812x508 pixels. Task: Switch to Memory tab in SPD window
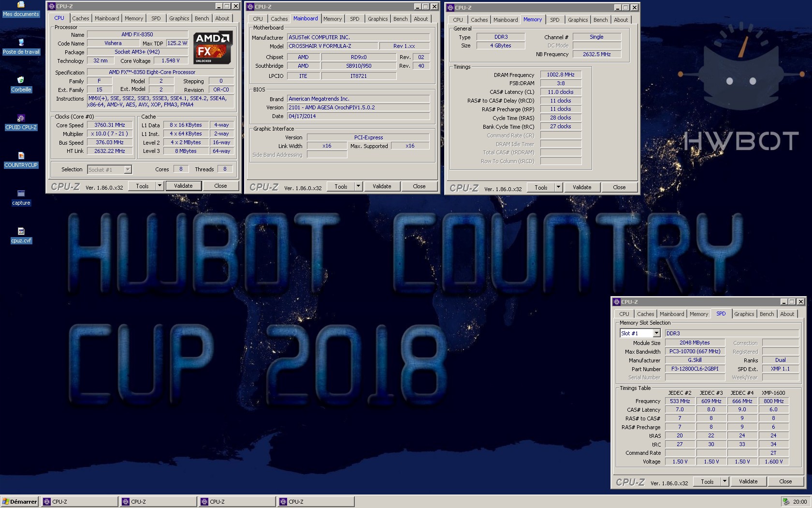click(x=699, y=314)
